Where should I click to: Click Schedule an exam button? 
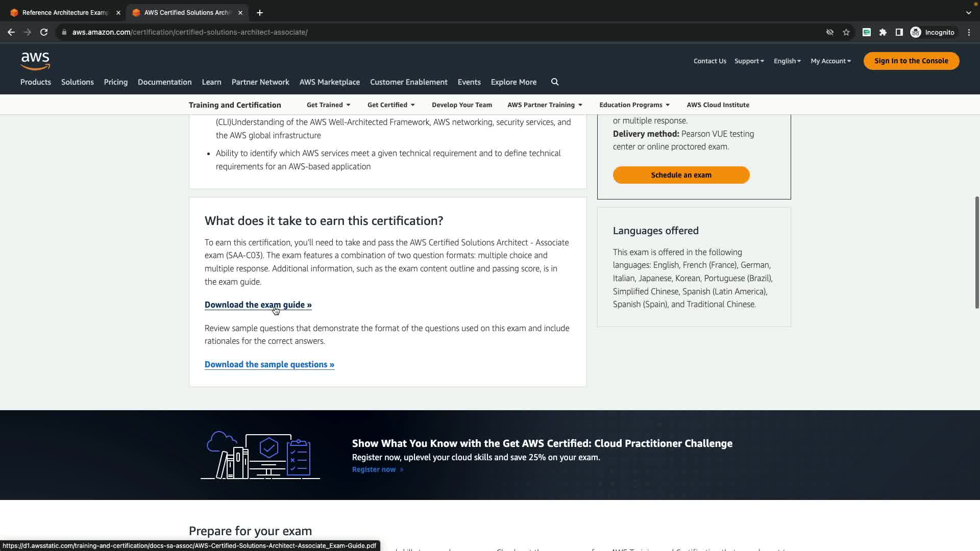[x=681, y=175]
